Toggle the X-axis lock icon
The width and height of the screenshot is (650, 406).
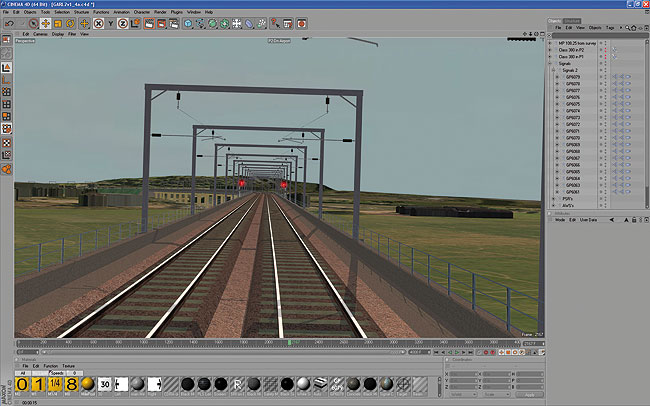[x=101, y=23]
